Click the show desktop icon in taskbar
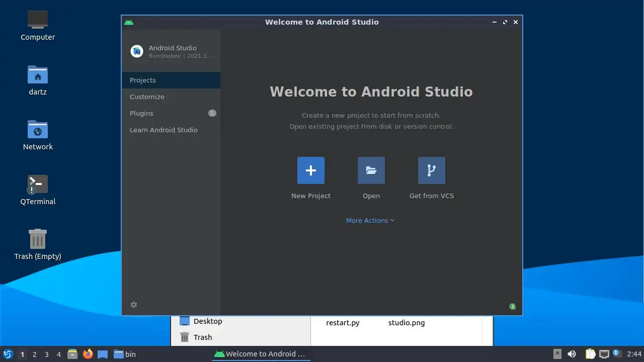The width and height of the screenshot is (644, 362). coord(103,354)
